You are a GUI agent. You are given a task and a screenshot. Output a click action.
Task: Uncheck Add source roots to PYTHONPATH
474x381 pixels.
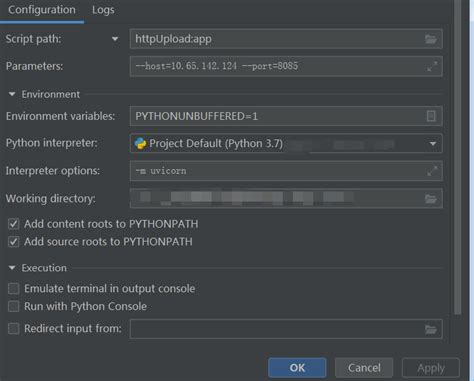click(x=14, y=242)
